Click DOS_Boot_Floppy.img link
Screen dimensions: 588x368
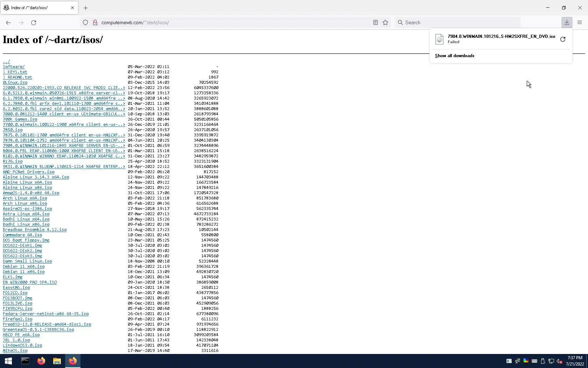point(26,240)
